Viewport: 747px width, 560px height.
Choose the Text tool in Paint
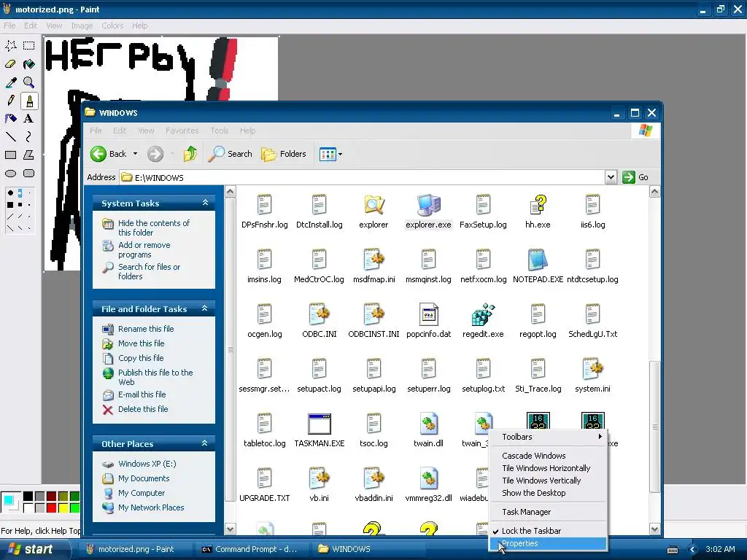coord(29,119)
